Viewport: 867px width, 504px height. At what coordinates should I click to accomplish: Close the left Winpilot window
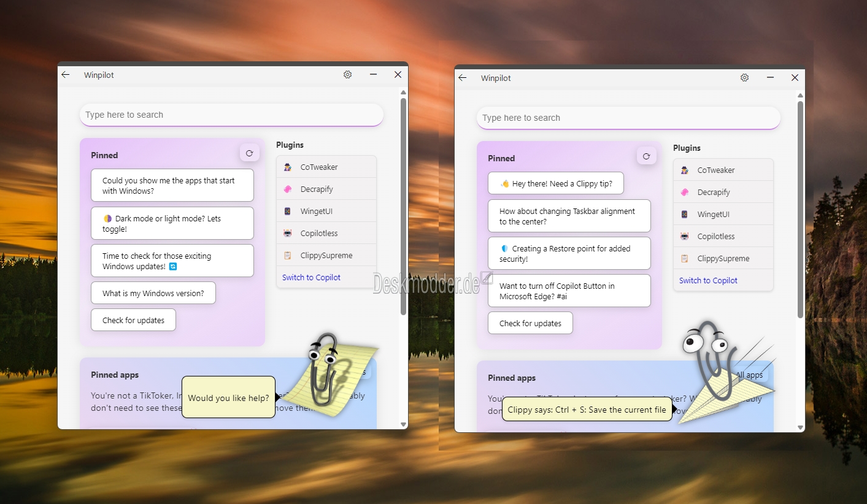tap(398, 75)
